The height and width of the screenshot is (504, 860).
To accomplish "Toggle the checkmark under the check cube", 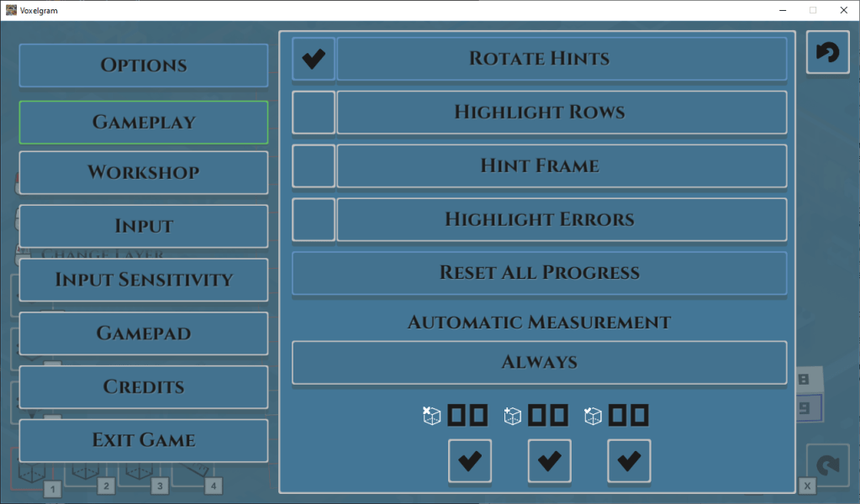I will pos(629,460).
